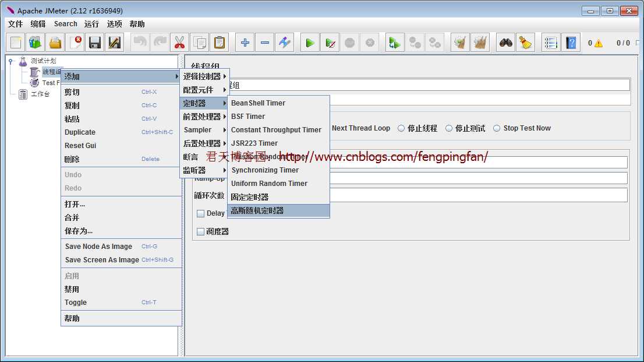Enable the 调度器 checkbox
Viewport: 644px width, 362px height.
(x=200, y=231)
